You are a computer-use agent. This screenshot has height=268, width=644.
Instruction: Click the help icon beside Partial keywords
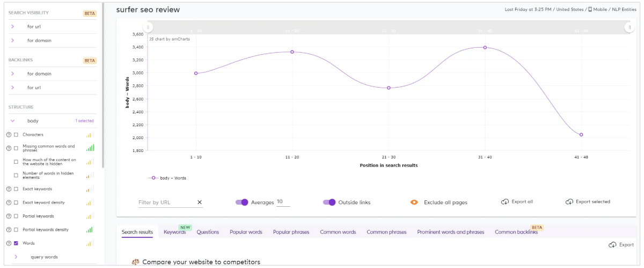pos(9,216)
